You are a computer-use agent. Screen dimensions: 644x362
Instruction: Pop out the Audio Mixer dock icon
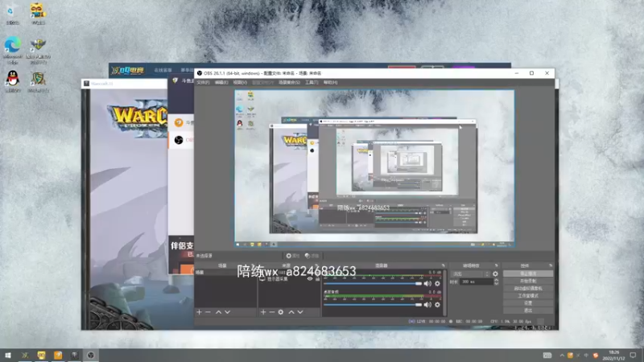(444, 265)
